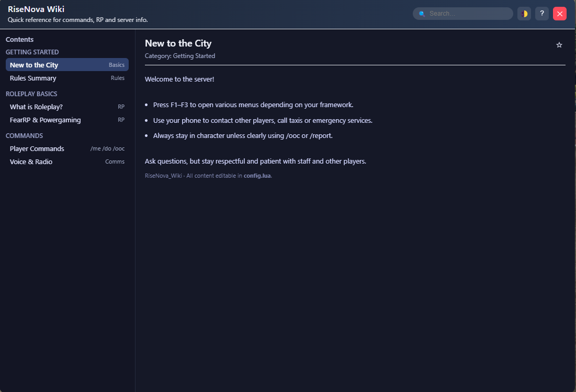Click the red close button
The width and height of the screenshot is (576, 392).
pos(559,13)
